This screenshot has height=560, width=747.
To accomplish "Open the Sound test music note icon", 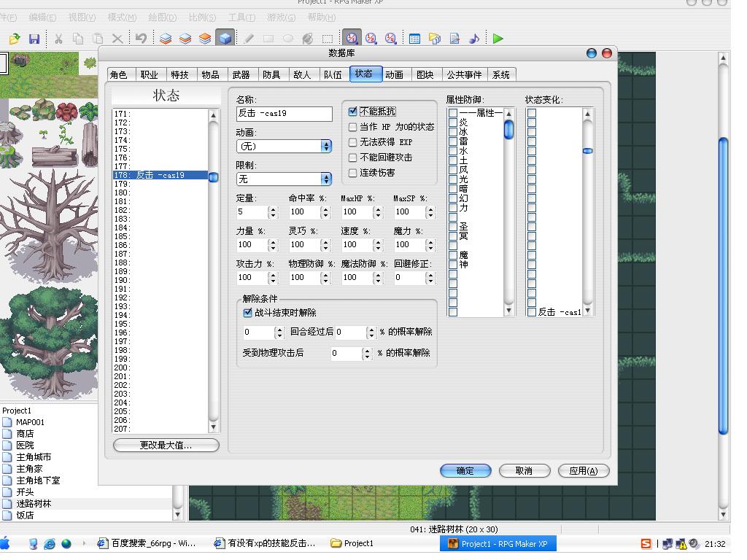I will (x=474, y=39).
